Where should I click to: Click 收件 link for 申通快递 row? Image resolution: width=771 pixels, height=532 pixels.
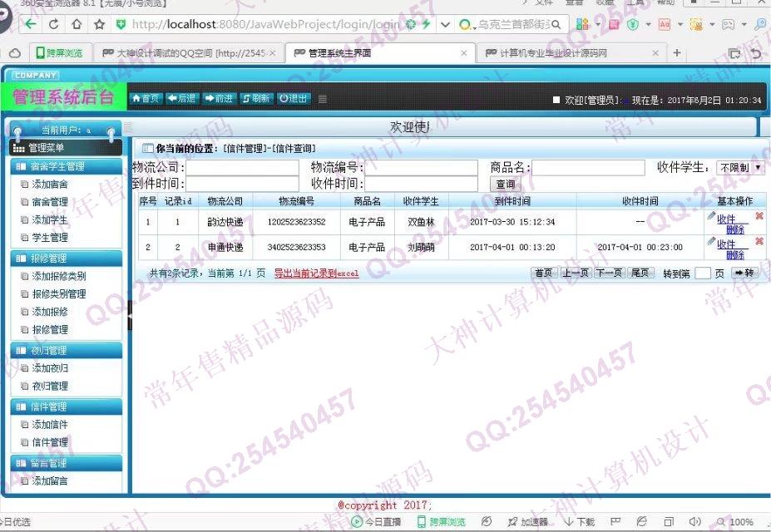pos(726,244)
